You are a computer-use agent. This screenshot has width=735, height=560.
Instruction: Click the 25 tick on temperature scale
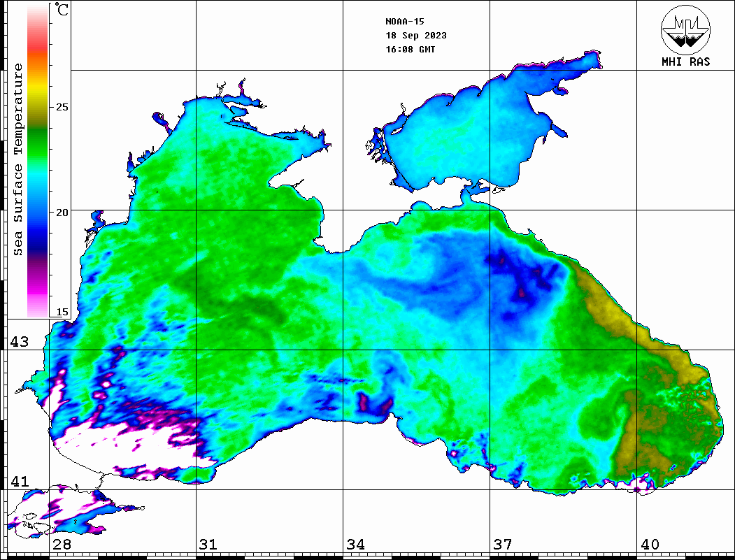62,107
